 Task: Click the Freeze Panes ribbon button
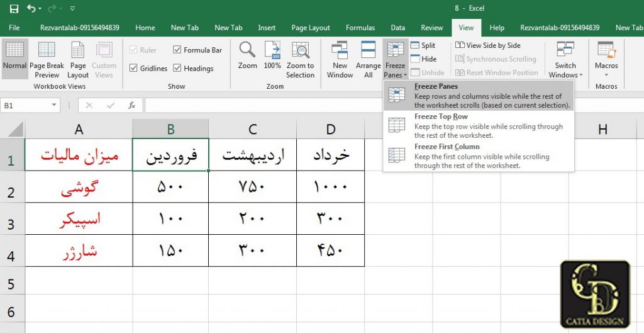point(395,59)
